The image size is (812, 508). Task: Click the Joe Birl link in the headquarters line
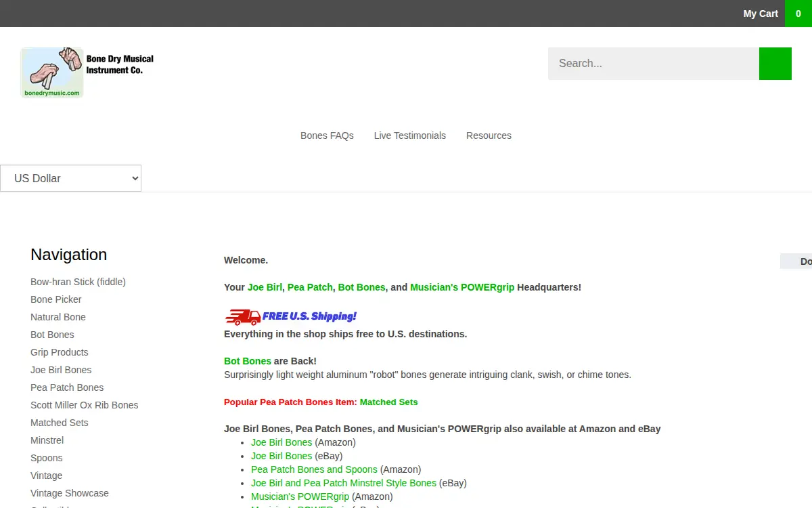coord(265,287)
